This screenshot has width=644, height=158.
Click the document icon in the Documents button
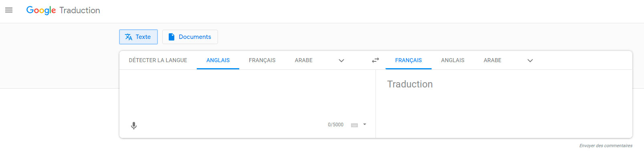[172, 37]
